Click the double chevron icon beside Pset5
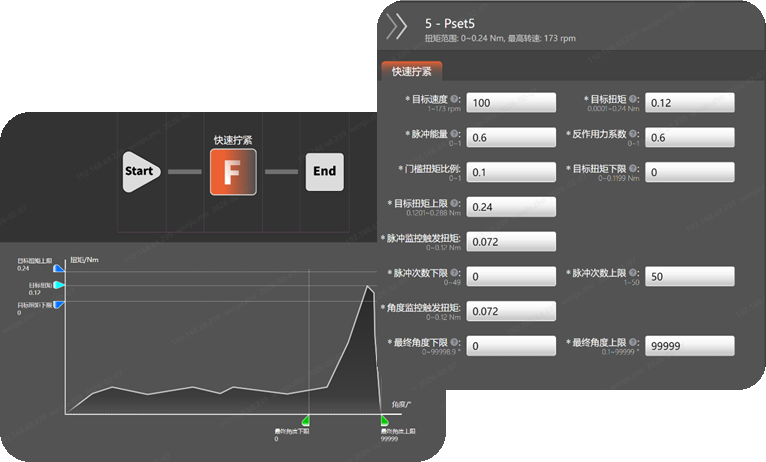This screenshot has width=766, height=462. (x=396, y=26)
